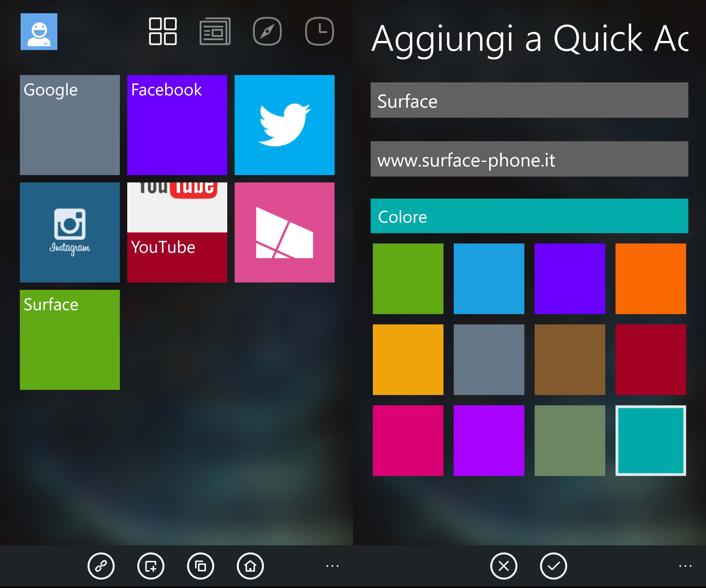Screen dimensions: 706x588
Task: Click the add new tab icon
Action: pos(151,566)
